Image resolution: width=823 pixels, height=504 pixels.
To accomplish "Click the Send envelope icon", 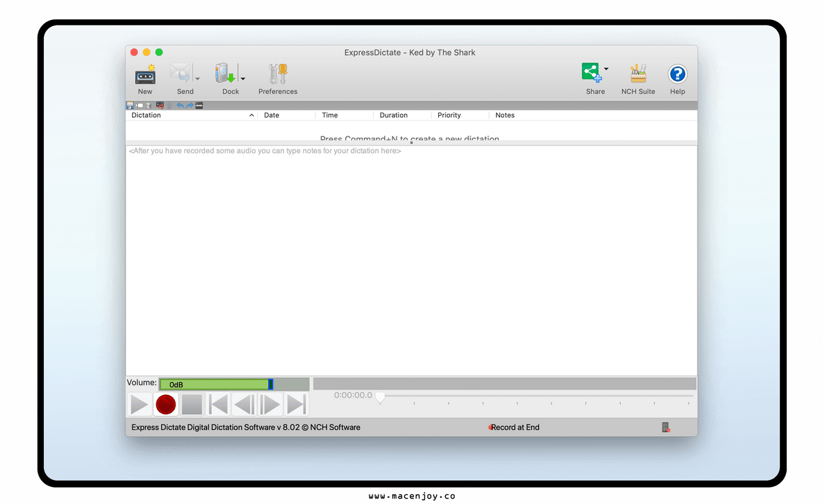I will (180, 73).
